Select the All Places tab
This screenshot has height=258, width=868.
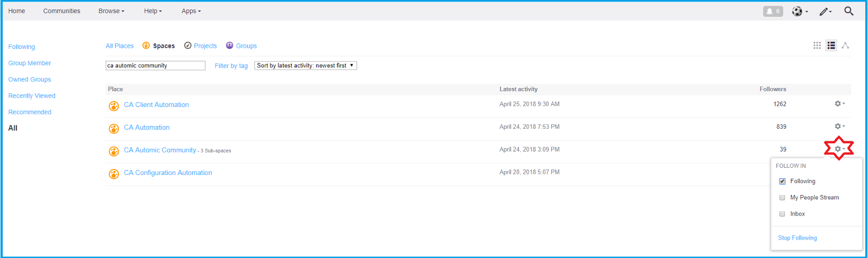(x=120, y=46)
